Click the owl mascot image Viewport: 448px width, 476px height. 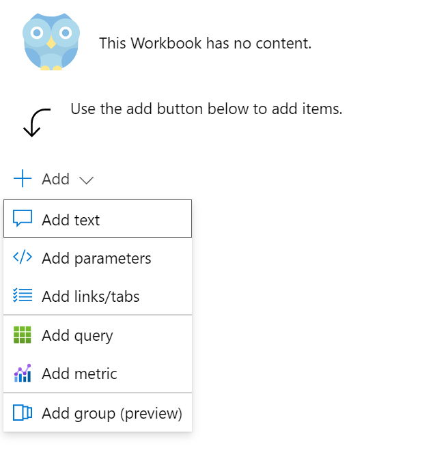click(x=51, y=41)
